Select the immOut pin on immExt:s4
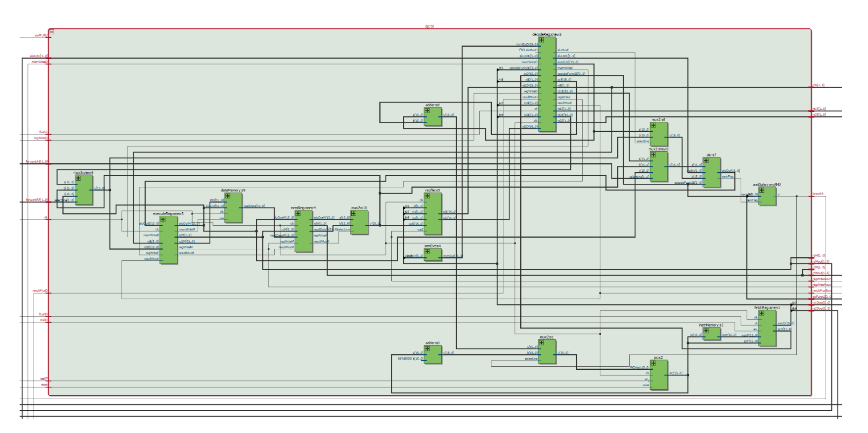Viewport: 868px width, 433px height. [x=453, y=256]
